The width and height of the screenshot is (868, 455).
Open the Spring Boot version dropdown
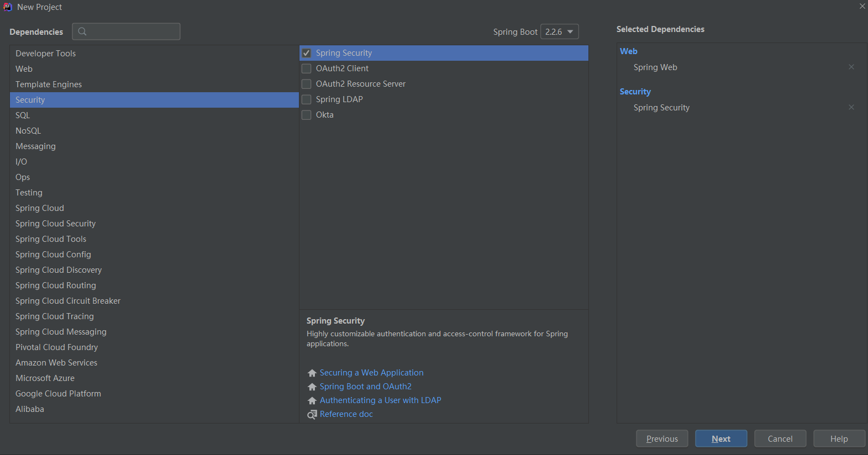559,31
